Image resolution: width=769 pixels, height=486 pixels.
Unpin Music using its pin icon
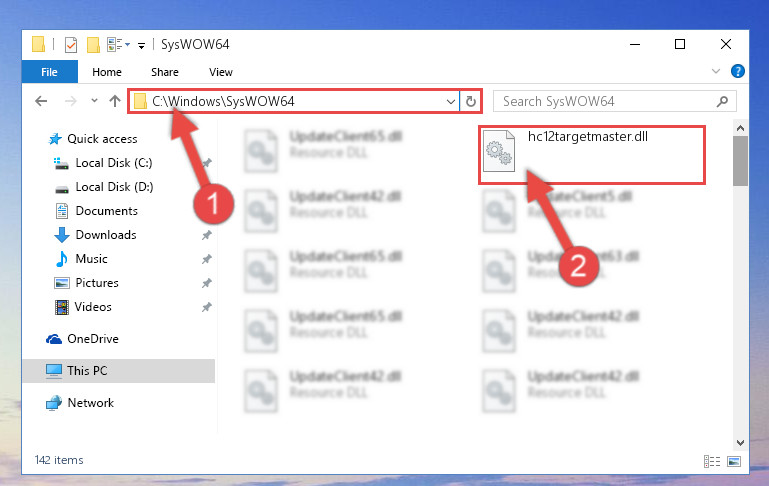click(206, 259)
